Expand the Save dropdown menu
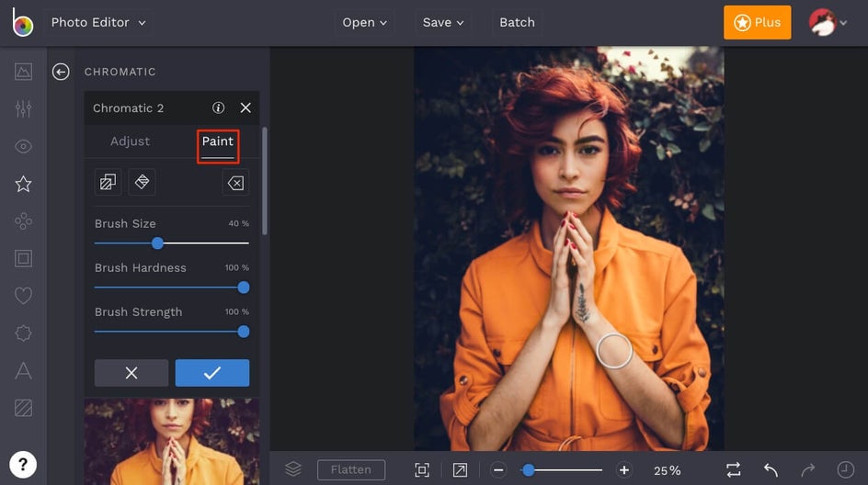 coord(443,22)
